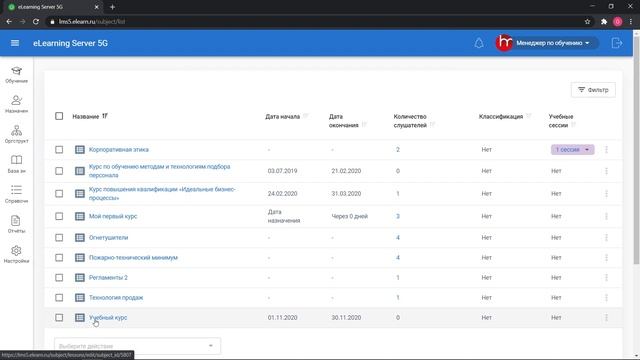This screenshot has height=360, width=640.
Task: Click listener count 3 for Мой первый курс
Action: [x=398, y=216]
